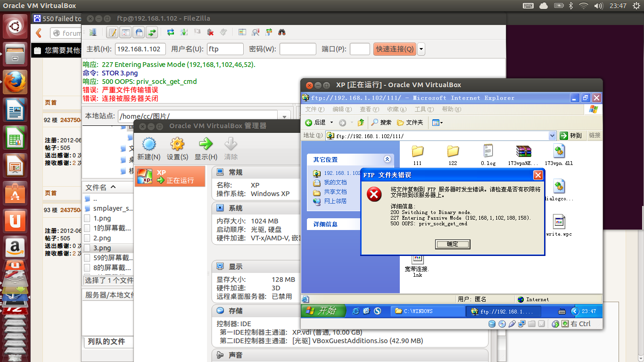
Task: Open the queued files tab in FileZilla
Action: click(106, 341)
